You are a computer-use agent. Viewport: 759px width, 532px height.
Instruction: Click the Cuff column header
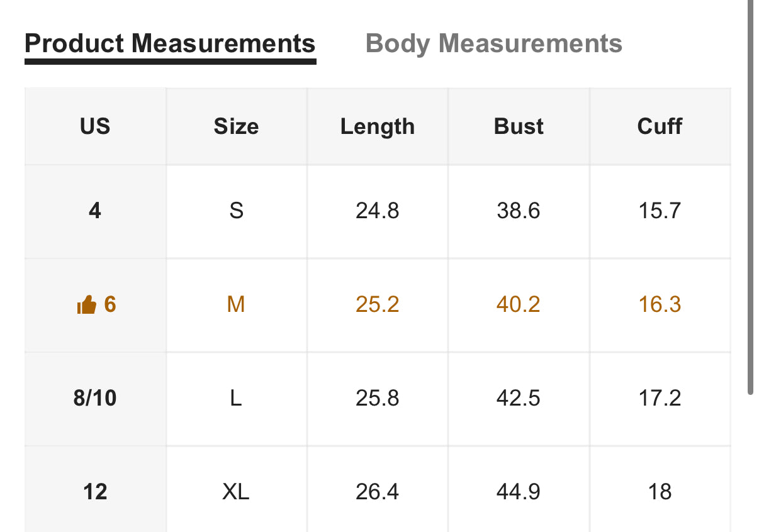pyautogui.click(x=660, y=126)
